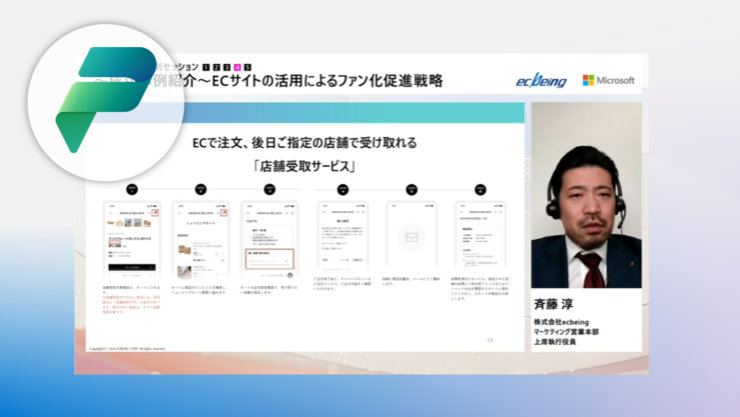Click the speaker webcam video

[586, 195]
